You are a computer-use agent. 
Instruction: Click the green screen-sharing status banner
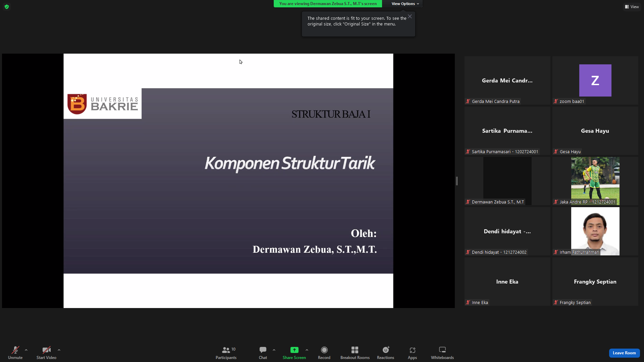[x=328, y=4]
